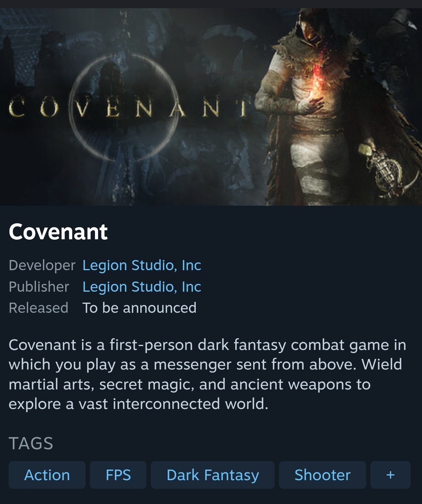Click the game description paragraph

[x=207, y=374]
